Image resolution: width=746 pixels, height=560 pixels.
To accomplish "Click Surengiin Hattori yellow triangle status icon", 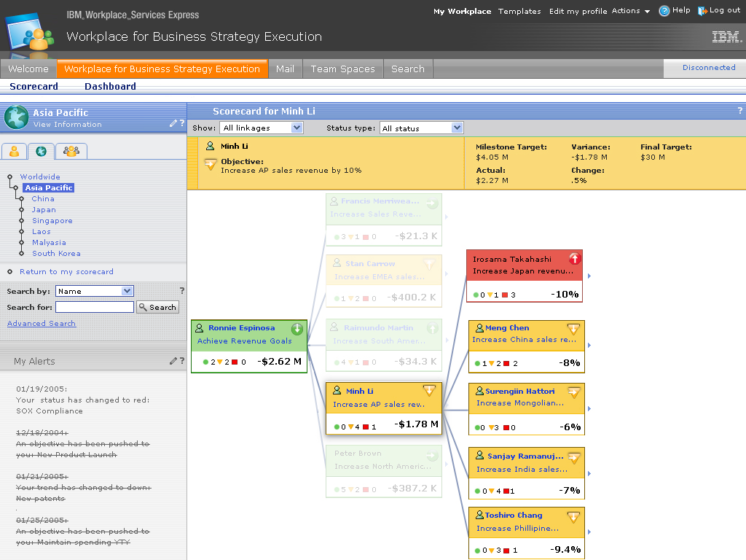I will 574,392.
